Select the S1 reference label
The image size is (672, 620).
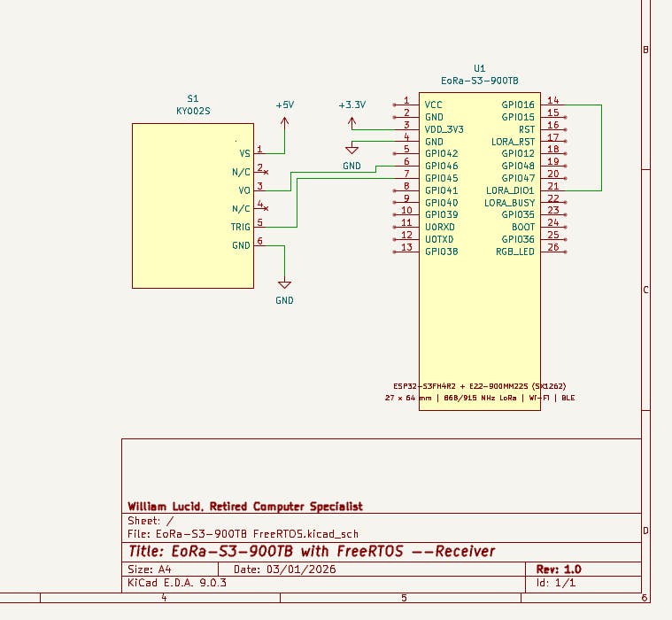(193, 98)
